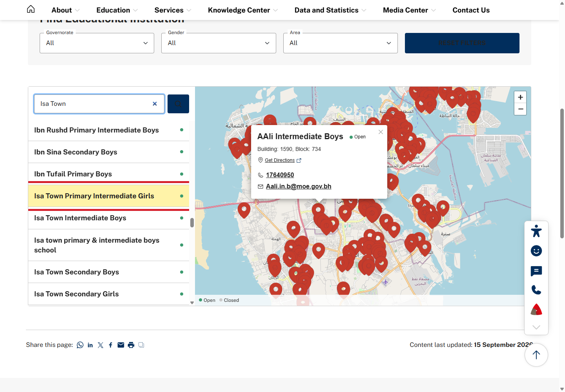Email Aali.in.b@moe.gov.bh

pos(299,187)
